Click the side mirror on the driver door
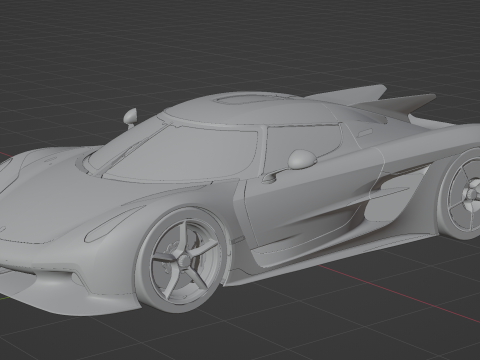The height and width of the screenshot is (360, 480). pyautogui.click(x=302, y=159)
